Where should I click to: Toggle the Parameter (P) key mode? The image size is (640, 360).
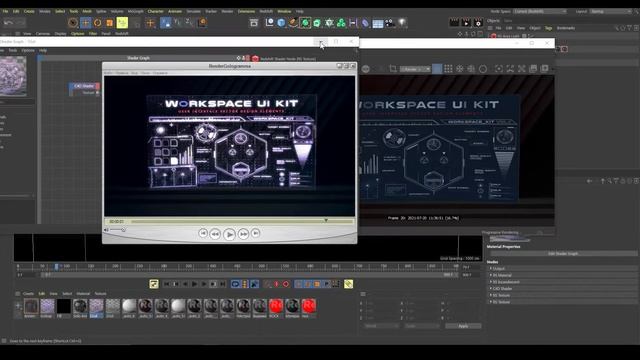326,284
